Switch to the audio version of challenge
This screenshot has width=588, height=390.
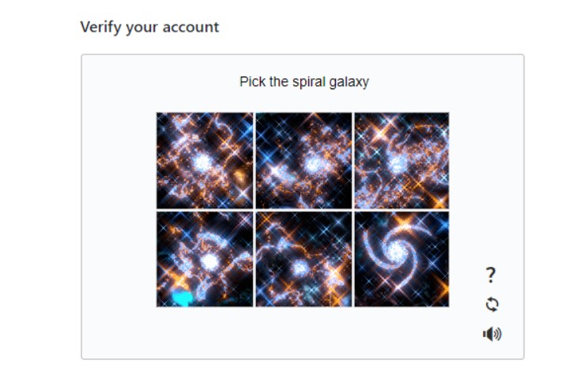click(492, 334)
